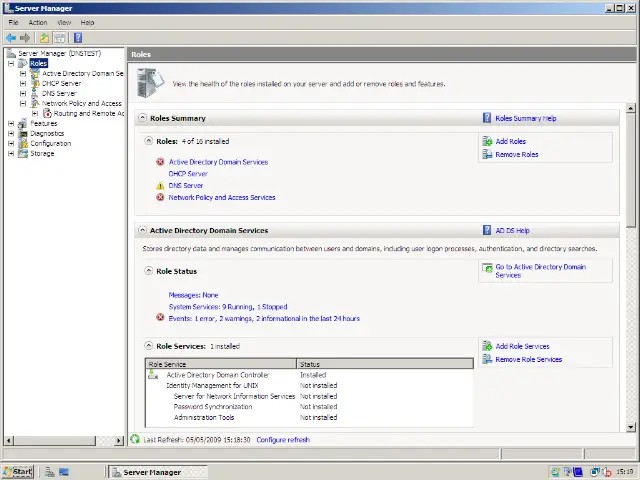
Task: Collapse the Roles node in tree
Action: [11, 63]
